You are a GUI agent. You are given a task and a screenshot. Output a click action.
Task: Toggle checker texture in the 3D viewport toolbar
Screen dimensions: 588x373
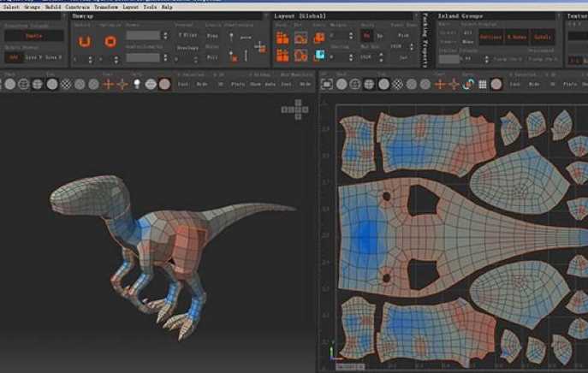coord(66,85)
